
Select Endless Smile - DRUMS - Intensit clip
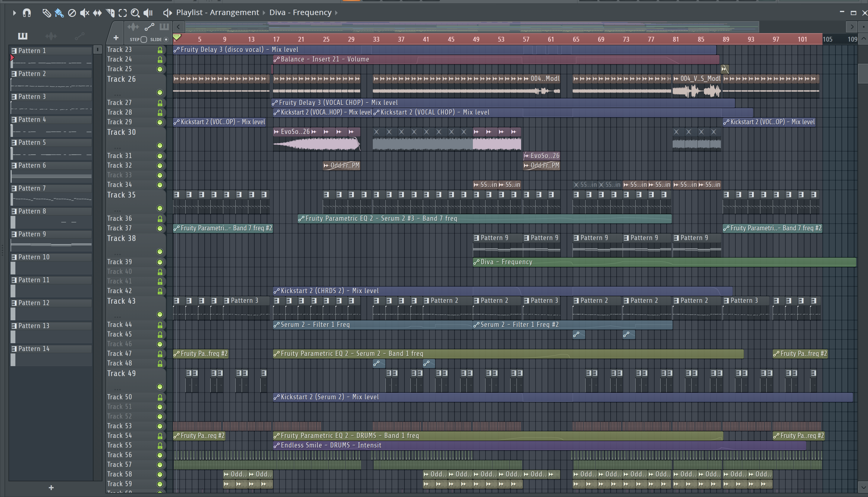539,445
